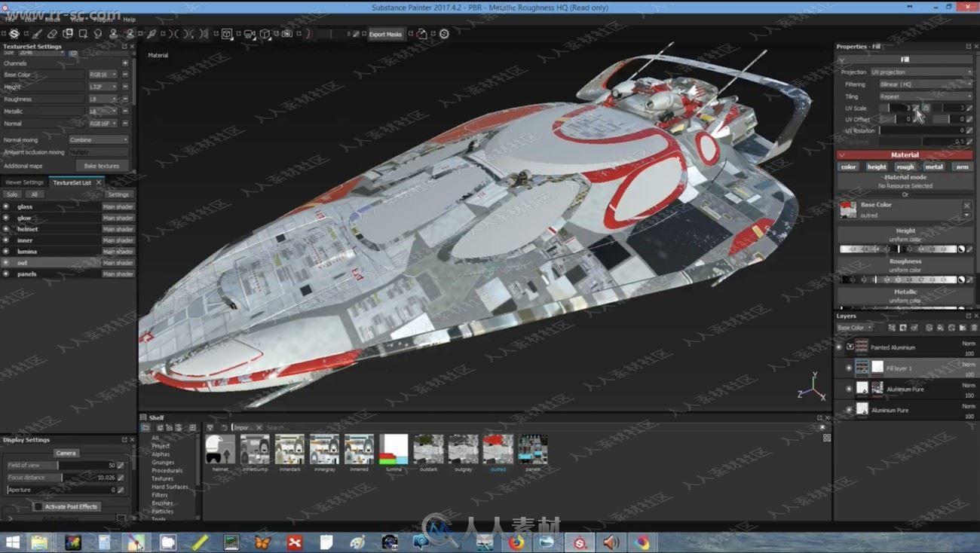Open the Projection dropdown
Image resolution: width=980 pixels, height=553 pixels.
(921, 72)
